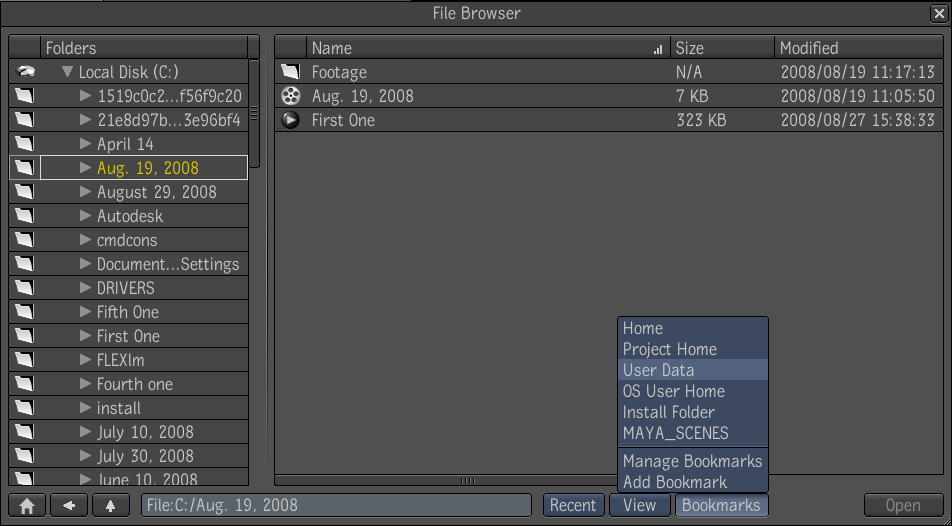Click the folder icon beside 21e8d97b...3e96bf4
952x526 pixels.
[x=24, y=120]
